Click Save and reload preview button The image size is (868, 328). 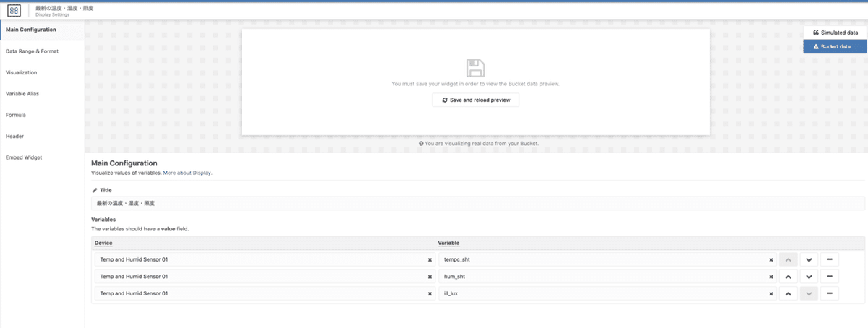point(475,100)
